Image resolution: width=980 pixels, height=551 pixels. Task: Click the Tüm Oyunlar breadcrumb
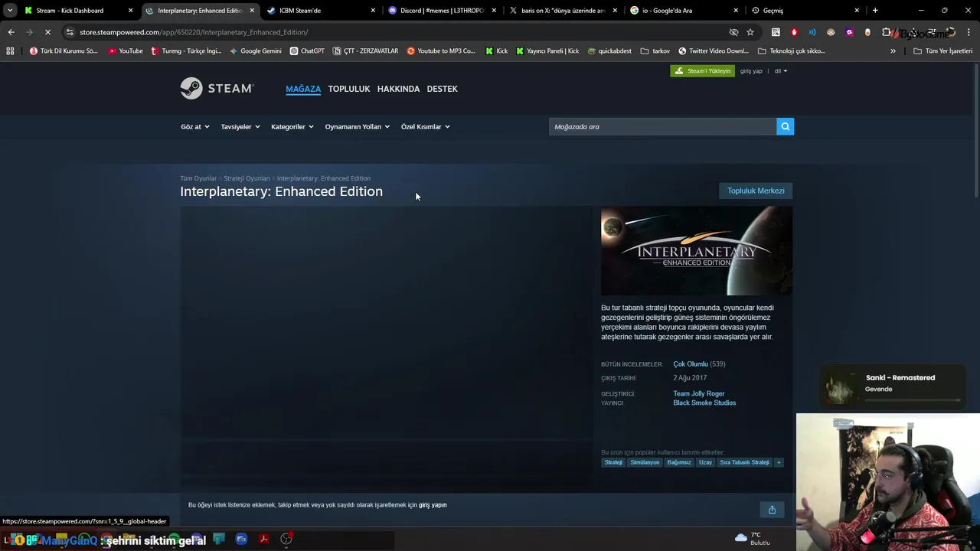pos(198,178)
